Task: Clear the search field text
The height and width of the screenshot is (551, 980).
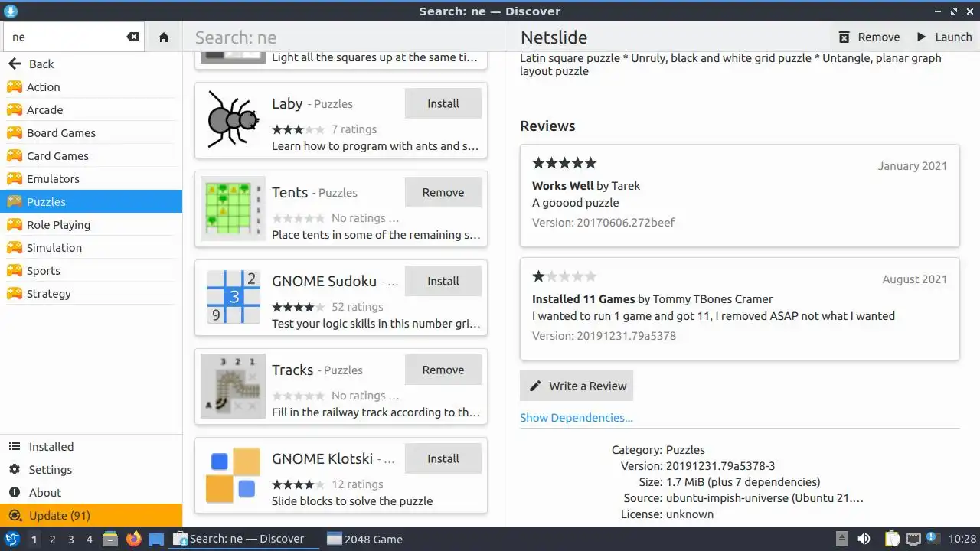Action: [x=132, y=37]
